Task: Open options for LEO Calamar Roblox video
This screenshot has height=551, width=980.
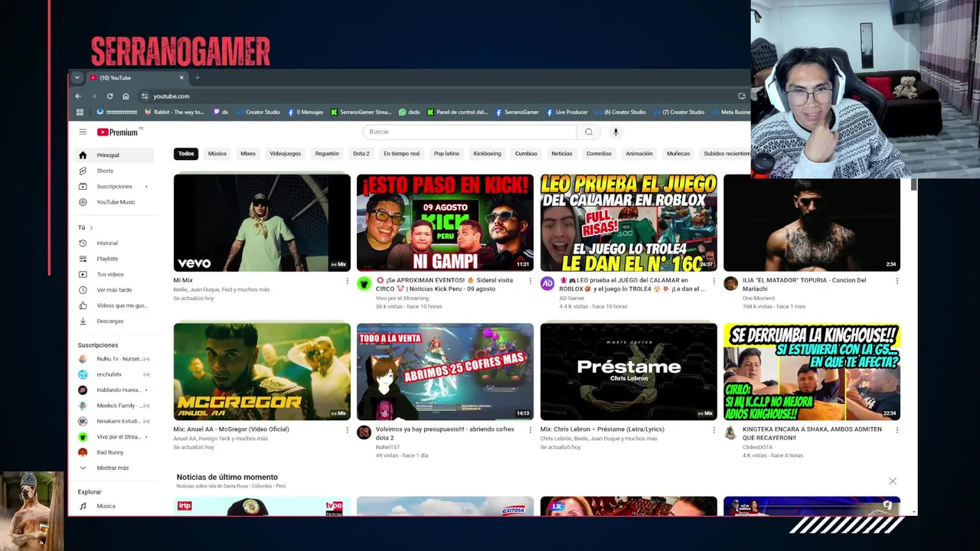Action: tap(714, 281)
